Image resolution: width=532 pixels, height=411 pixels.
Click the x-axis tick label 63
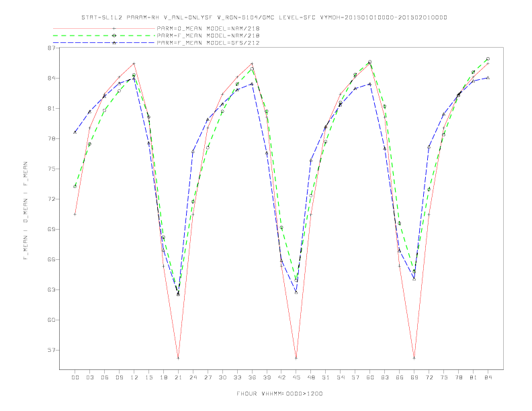[x=385, y=377]
